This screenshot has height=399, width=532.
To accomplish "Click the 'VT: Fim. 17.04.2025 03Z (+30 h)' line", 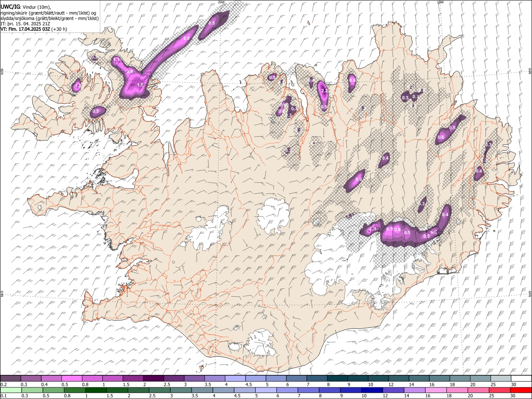I will click(x=34, y=29).
